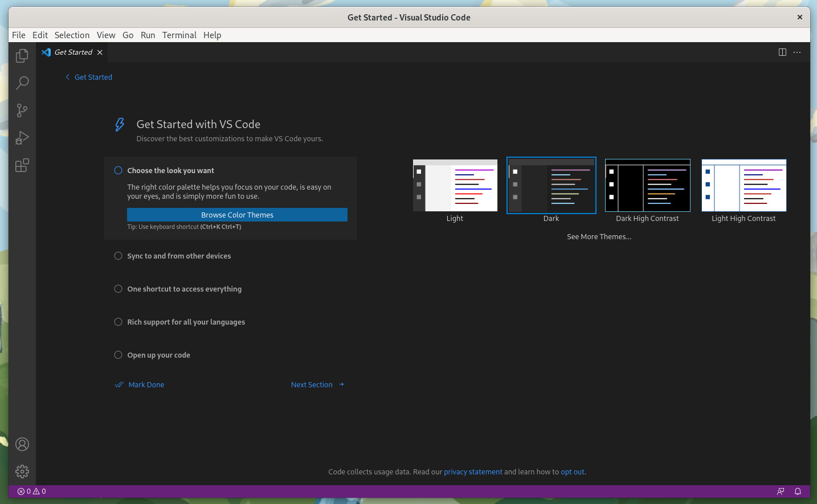Click the Mark Done link
The width and height of the screenshot is (817, 504).
click(140, 385)
